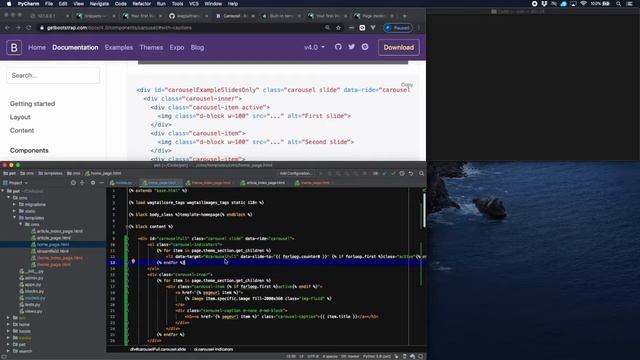This screenshot has height=360, width=640.
Task: Collapse the templates folder
Action: point(15,218)
